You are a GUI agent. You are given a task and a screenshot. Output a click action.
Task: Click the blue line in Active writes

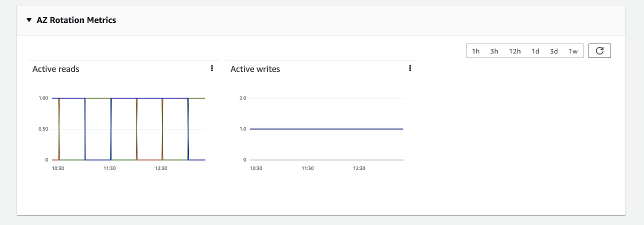(x=326, y=129)
